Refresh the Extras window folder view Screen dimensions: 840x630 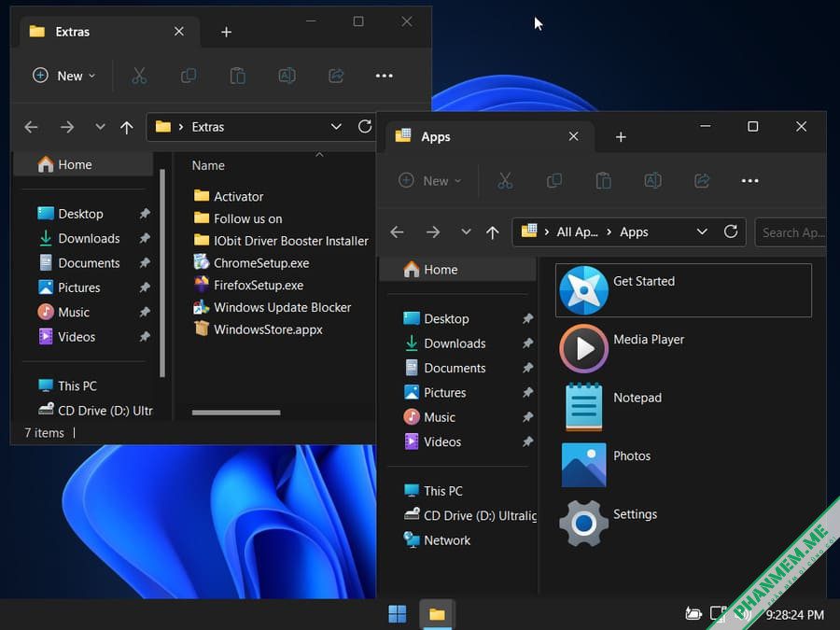[365, 127]
